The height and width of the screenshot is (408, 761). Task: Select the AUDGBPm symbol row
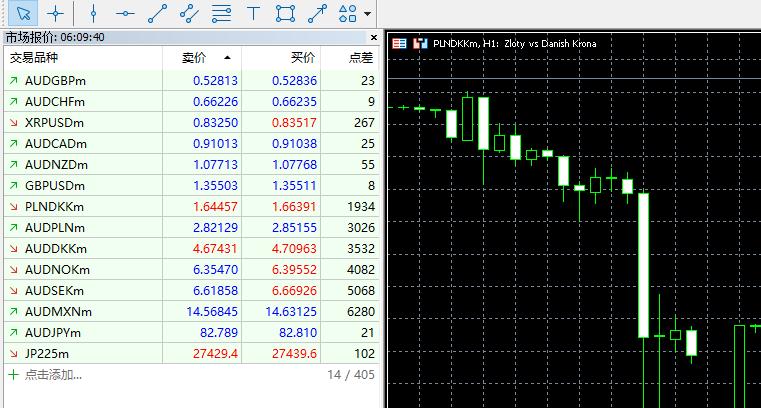coord(192,81)
